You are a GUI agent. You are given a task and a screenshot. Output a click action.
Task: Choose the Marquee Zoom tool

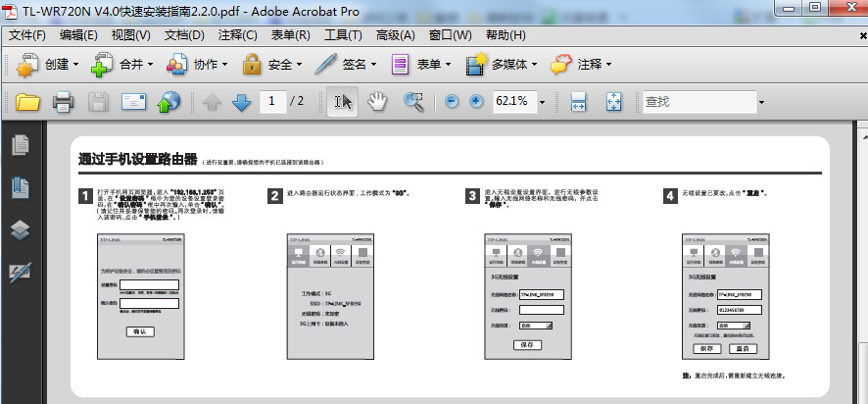[x=413, y=101]
